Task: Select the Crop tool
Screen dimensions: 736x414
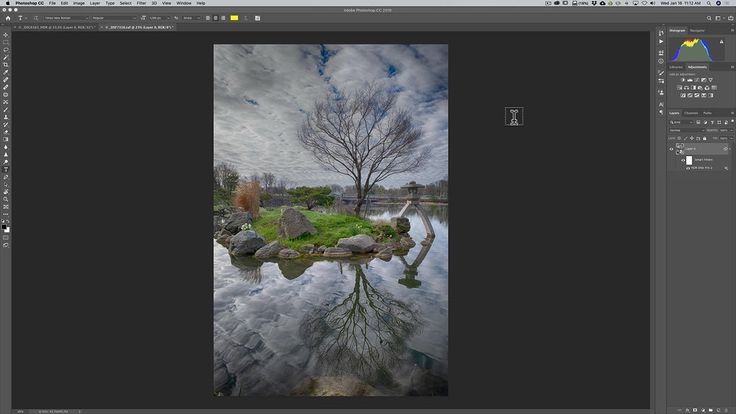Action: point(6,64)
